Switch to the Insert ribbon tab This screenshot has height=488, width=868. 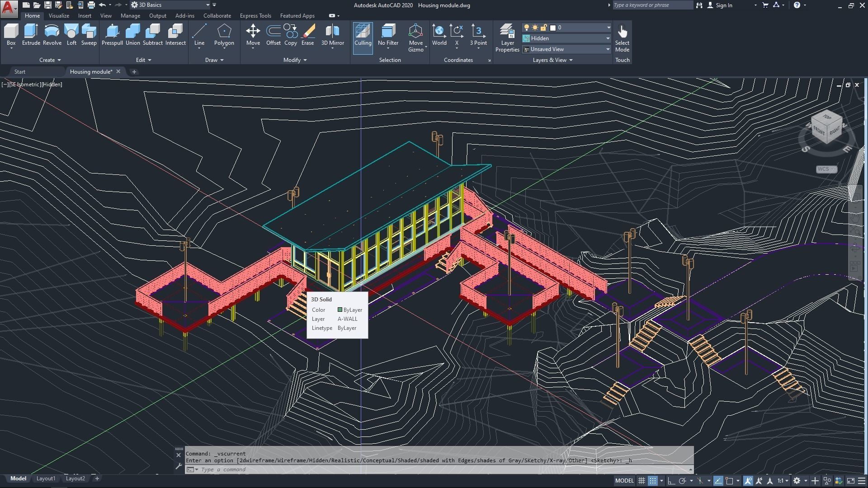coord(85,16)
